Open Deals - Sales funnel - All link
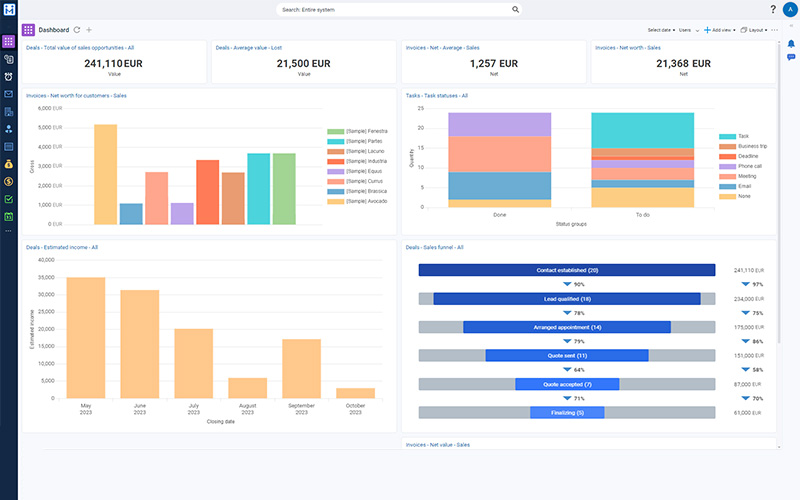Image resolution: width=800 pixels, height=500 pixels. click(x=434, y=247)
